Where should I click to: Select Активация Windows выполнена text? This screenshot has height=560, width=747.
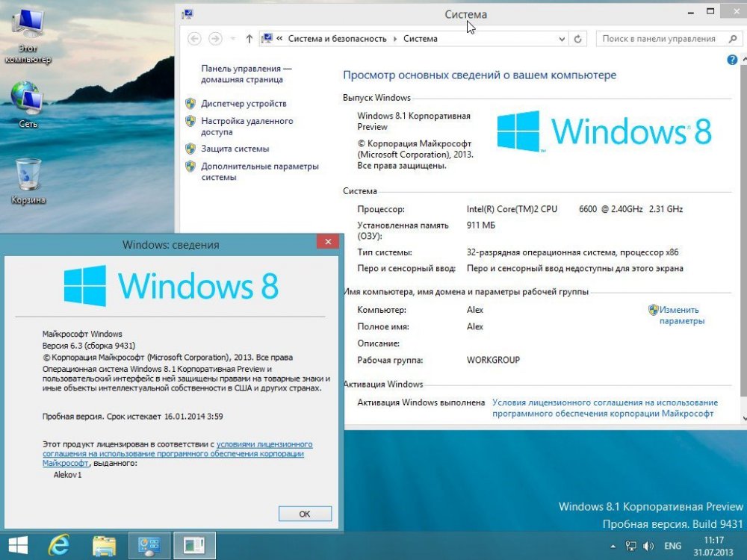[x=421, y=402]
